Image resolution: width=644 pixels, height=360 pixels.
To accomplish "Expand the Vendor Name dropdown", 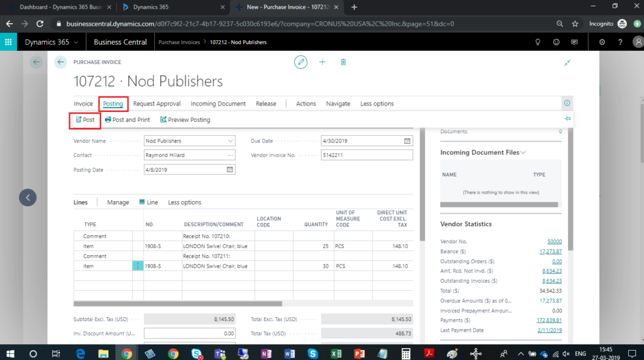I will [230, 141].
